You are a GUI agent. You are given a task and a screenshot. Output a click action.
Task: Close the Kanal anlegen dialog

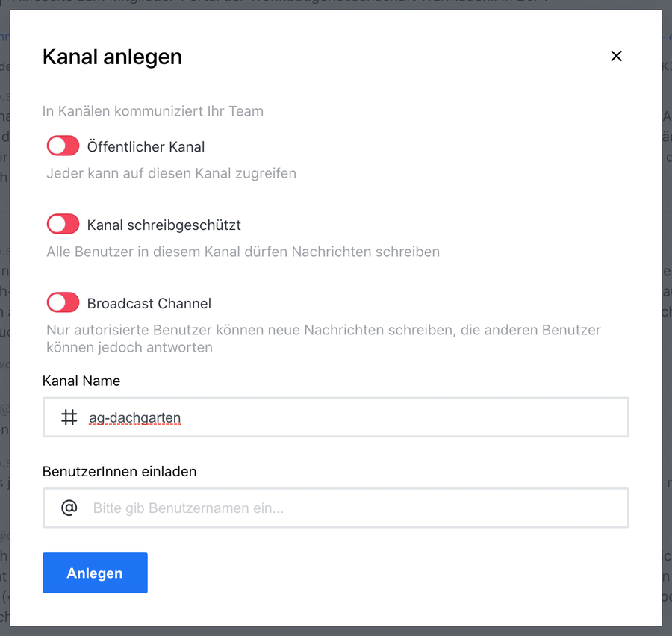pos(616,56)
